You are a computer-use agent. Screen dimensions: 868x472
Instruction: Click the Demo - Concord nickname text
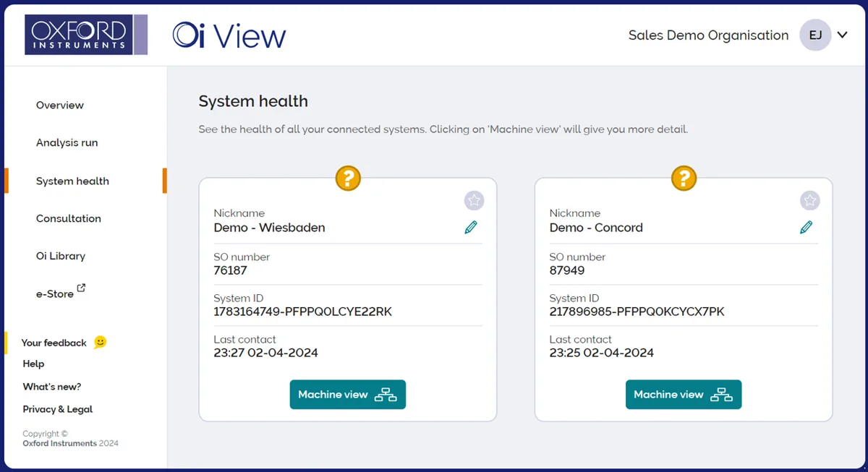click(596, 228)
